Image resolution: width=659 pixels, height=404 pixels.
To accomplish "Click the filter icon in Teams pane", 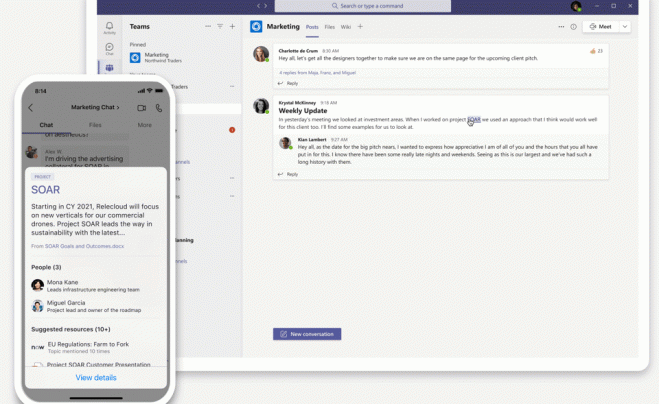I will [220, 26].
